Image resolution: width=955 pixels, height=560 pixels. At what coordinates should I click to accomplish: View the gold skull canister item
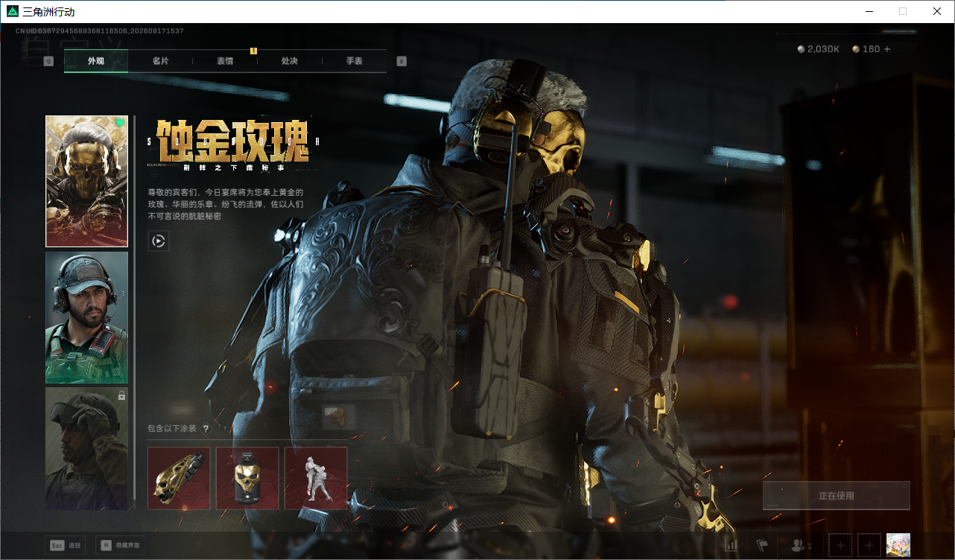point(247,478)
